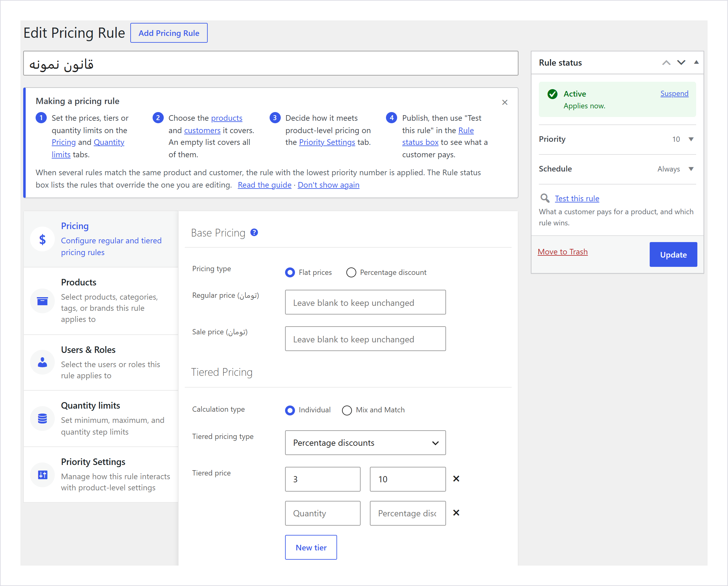Open the Products tab

[x=101, y=301]
